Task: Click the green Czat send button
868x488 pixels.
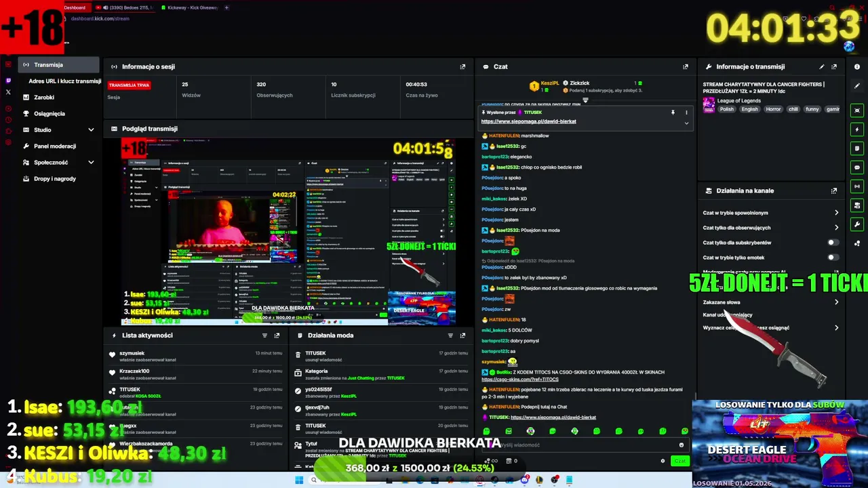Action: click(x=679, y=461)
